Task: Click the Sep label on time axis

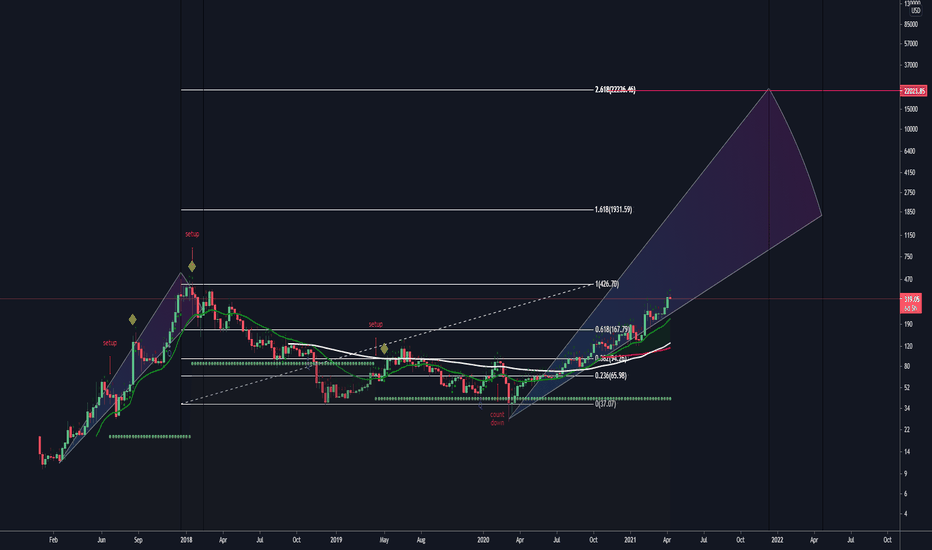Action: coord(138,540)
